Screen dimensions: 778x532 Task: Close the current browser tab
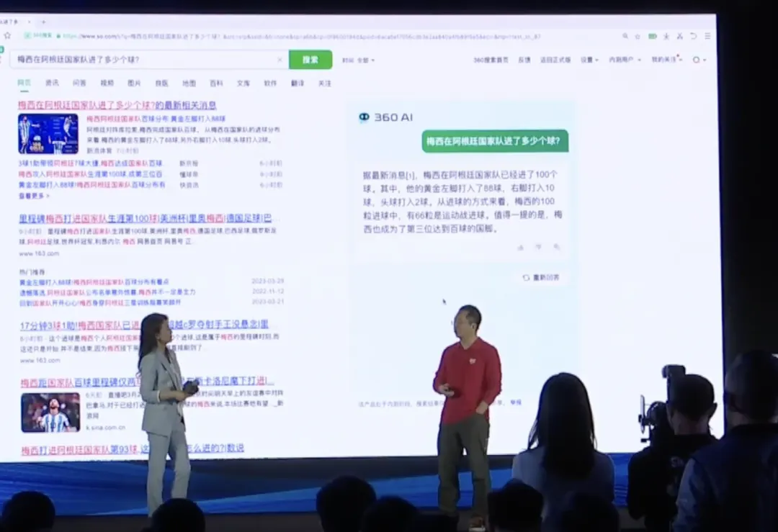(x=29, y=22)
